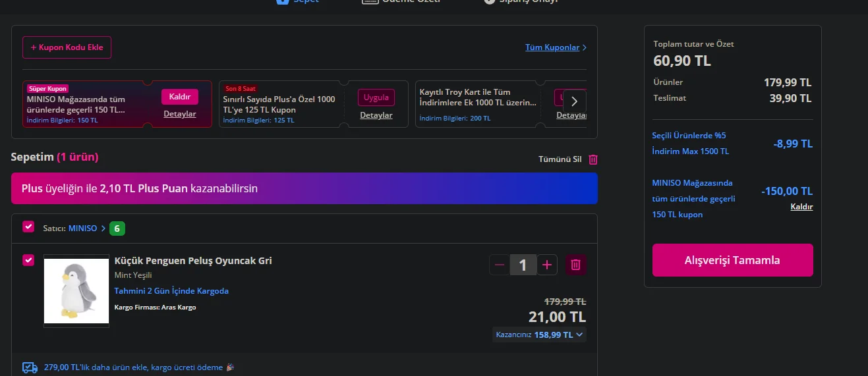The width and height of the screenshot is (868, 376).
Task: Click next arrow on the coupon carousel
Action: tap(574, 101)
